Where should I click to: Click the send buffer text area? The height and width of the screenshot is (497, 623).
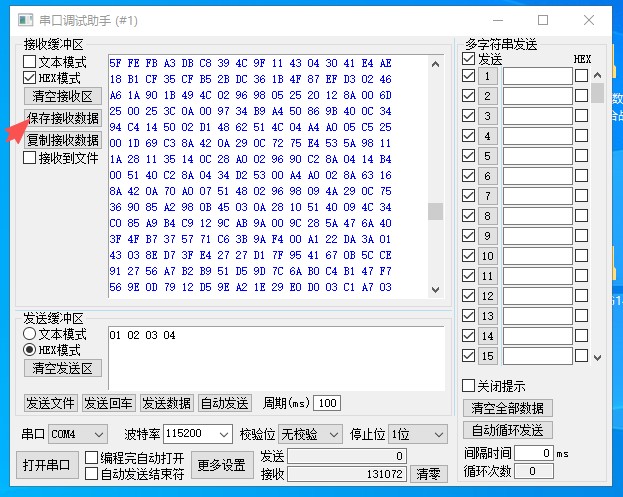[276, 358]
